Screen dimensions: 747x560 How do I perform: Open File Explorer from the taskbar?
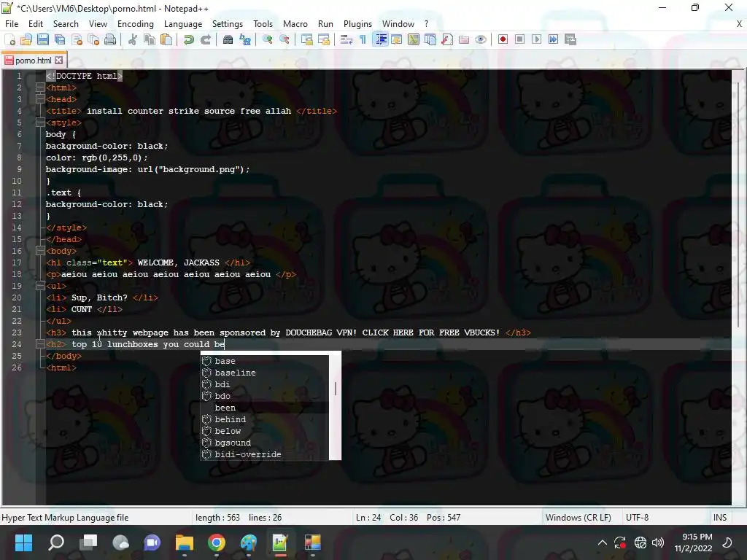[x=185, y=542]
